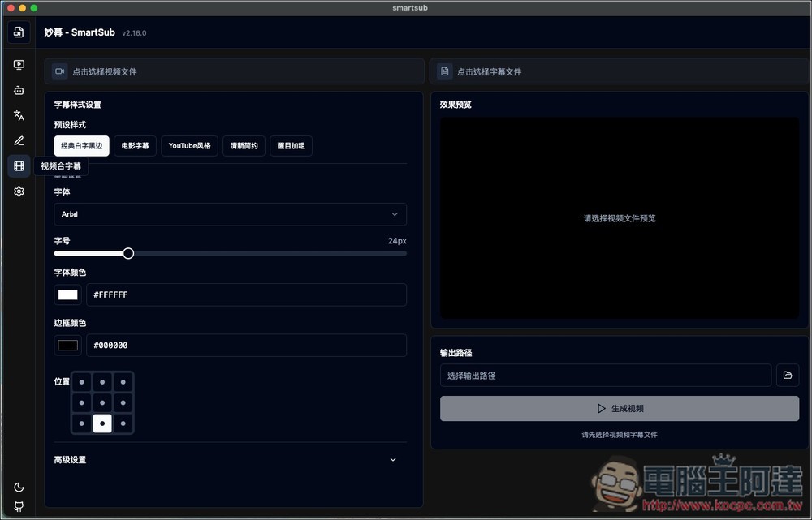The width and height of the screenshot is (812, 520).
Task: Open the black border color swatch
Action: pos(68,345)
